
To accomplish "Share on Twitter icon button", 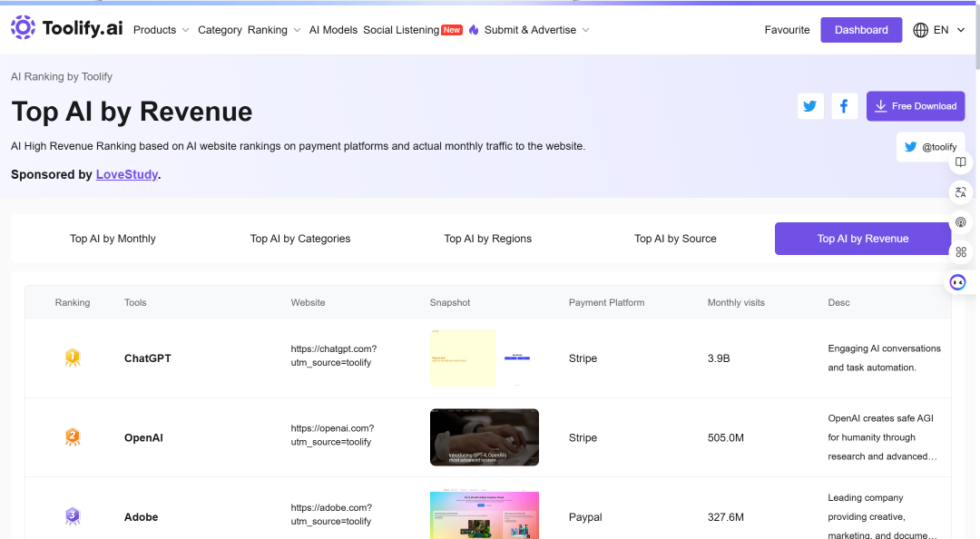I will click(810, 106).
